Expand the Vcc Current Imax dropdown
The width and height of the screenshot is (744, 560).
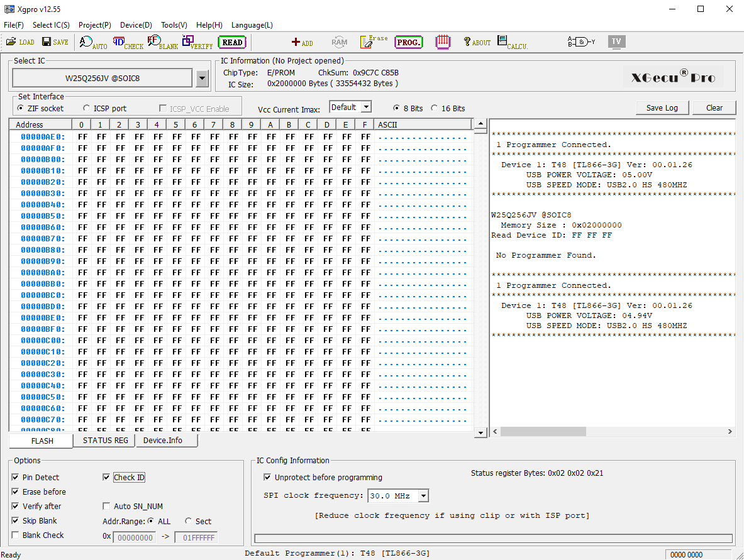pos(366,107)
